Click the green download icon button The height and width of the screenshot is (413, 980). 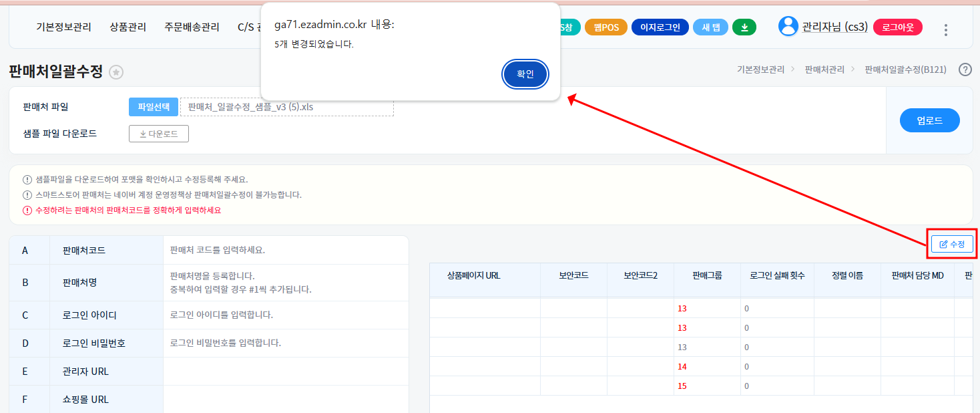[744, 27]
